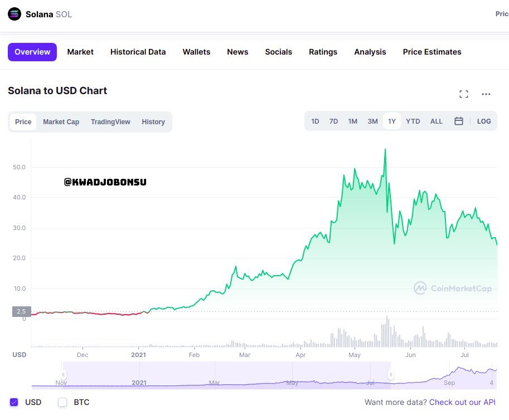Select the YTD time range

click(x=413, y=121)
